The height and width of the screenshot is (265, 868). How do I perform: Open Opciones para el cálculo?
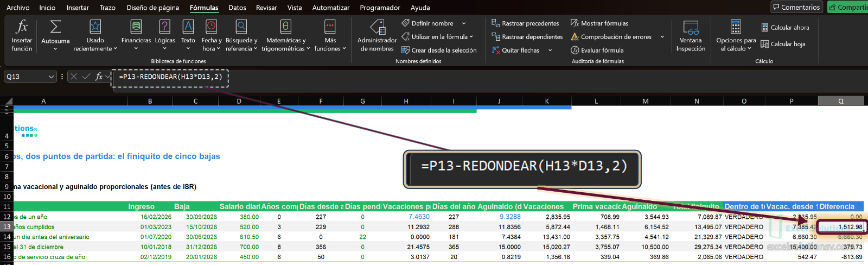(x=736, y=36)
